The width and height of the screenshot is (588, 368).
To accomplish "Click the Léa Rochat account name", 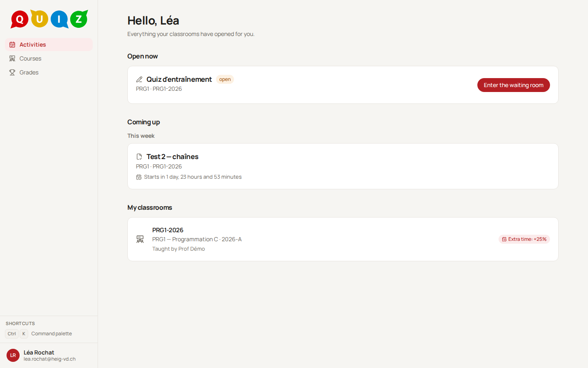I will 39,352.
